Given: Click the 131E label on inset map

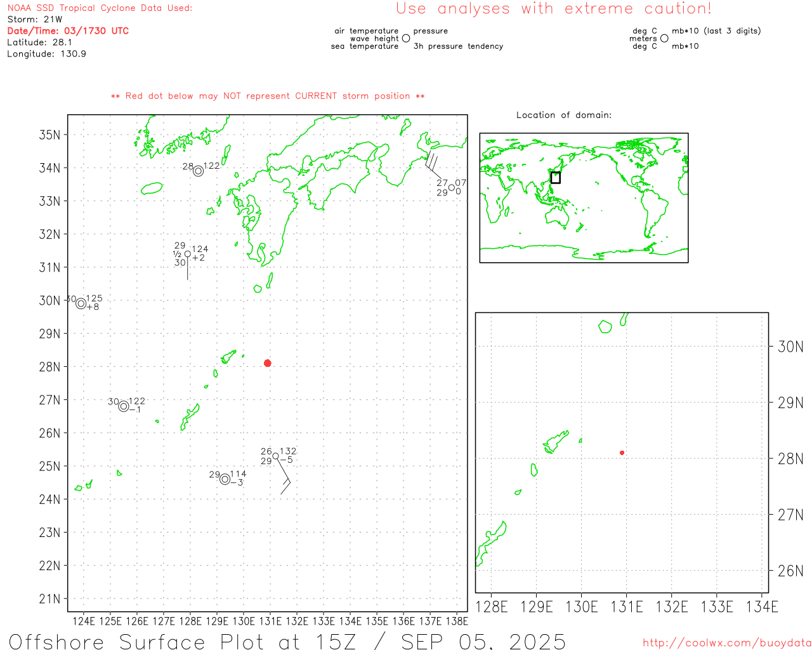Looking at the screenshot, I should pyautogui.click(x=627, y=607).
